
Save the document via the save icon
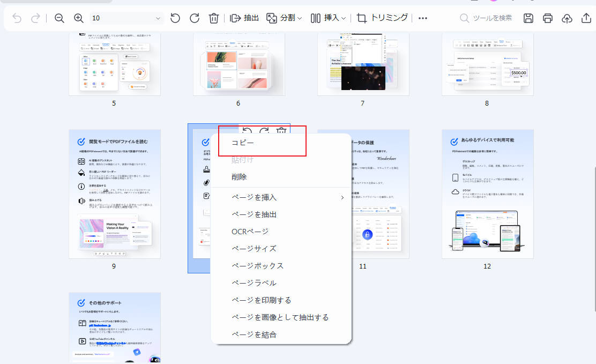pyautogui.click(x=528, y=18)
